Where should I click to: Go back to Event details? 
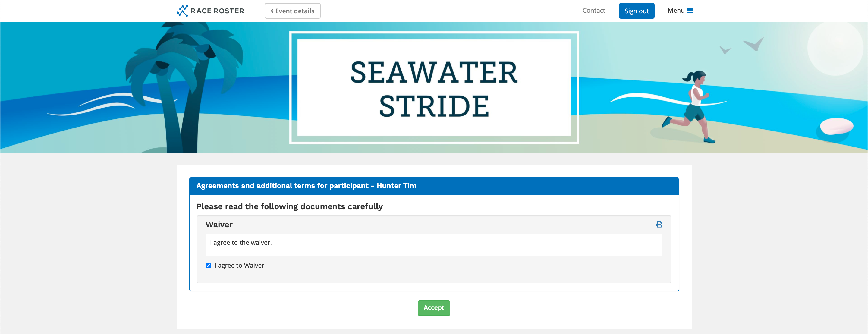click(x=292, y=11)
